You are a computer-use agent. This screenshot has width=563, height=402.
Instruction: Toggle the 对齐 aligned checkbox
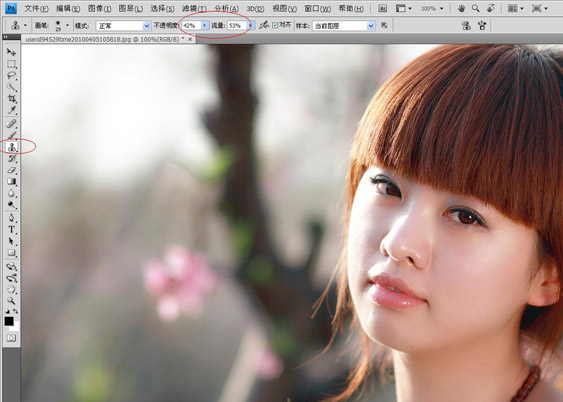(275, 25)
